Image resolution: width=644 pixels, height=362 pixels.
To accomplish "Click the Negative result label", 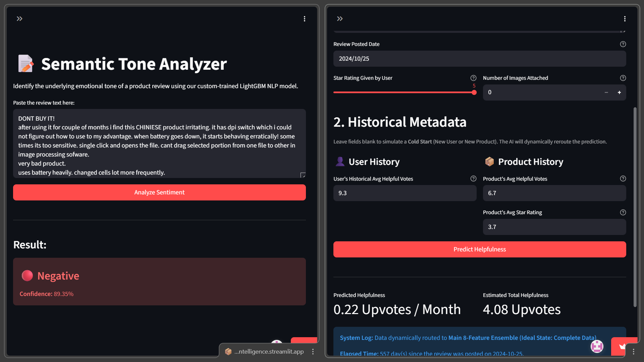I will pyautogui.click(x=58, y=276).
